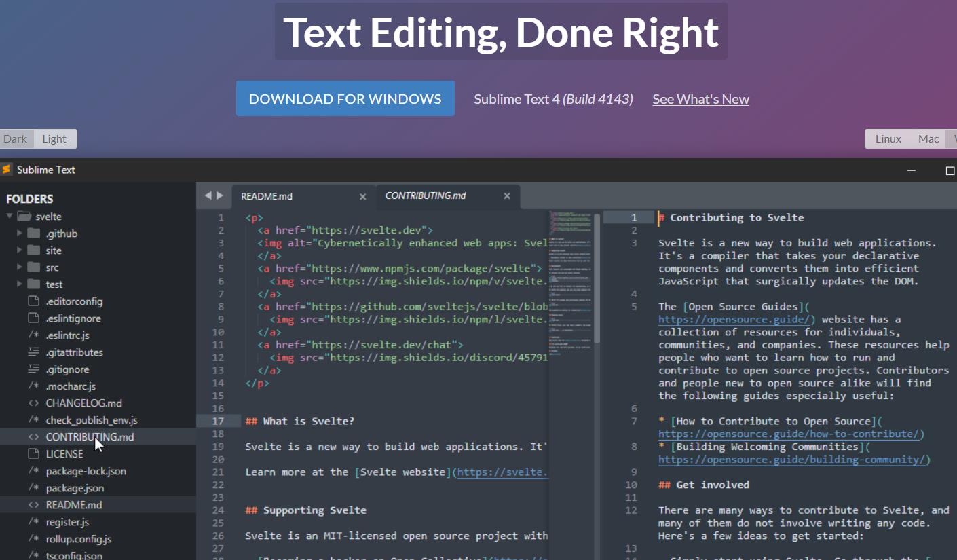Open the See What's New link
The image size is (957, 560).
tap(700, 99)
